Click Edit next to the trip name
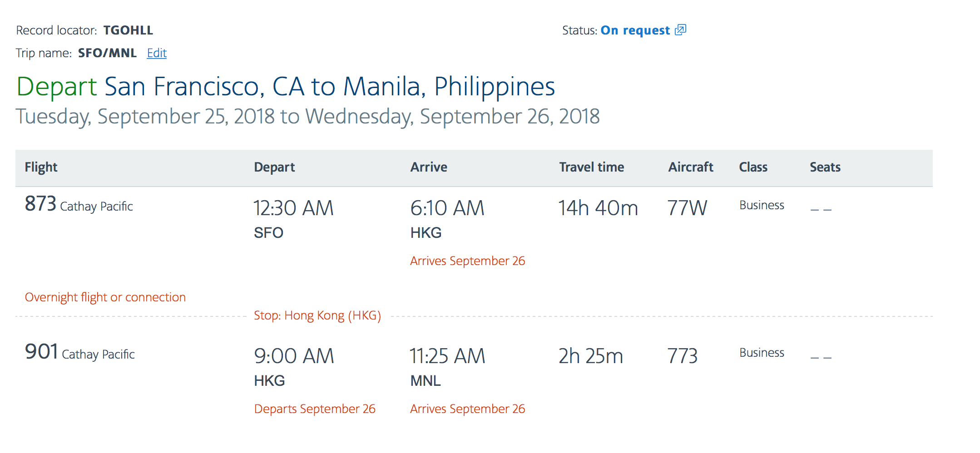Screen dimensions: 980x453 click(157, 53)
